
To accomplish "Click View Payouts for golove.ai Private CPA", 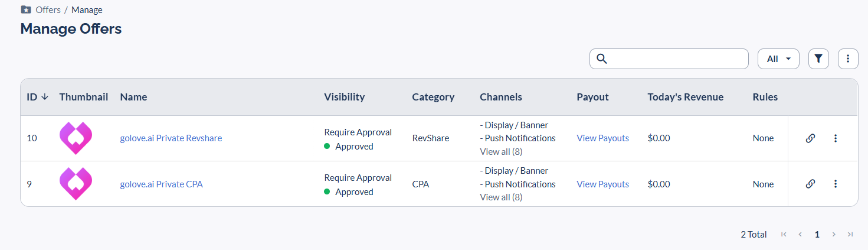I will pyautogui.click(x=602, y=184).
